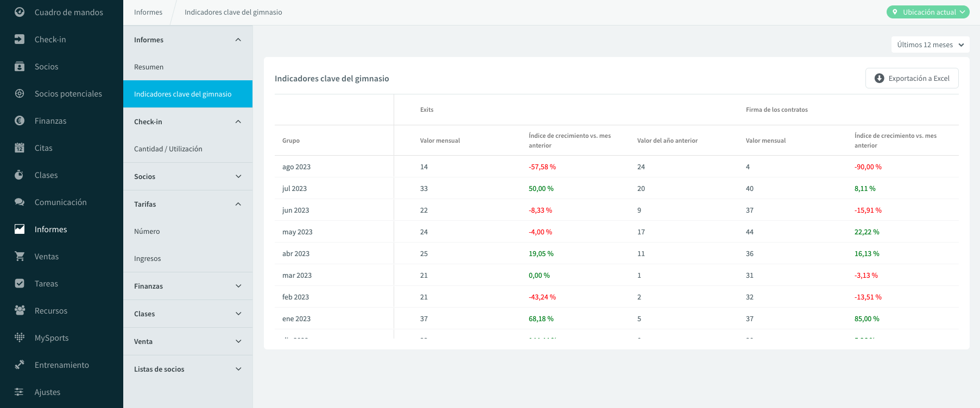Expand the Socios submenu section
This screenshot has height=408, width=980.
click(188, 176)
